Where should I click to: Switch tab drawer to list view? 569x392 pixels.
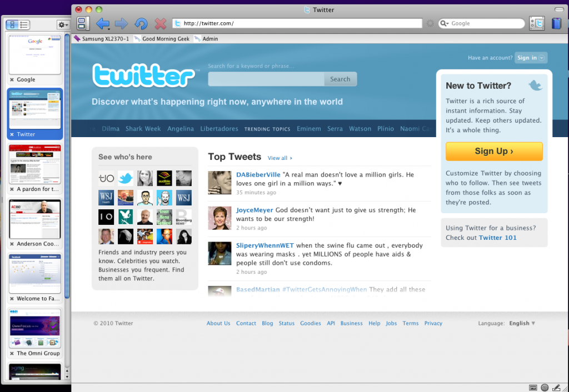pyautogui.click(x=24, y=24)
